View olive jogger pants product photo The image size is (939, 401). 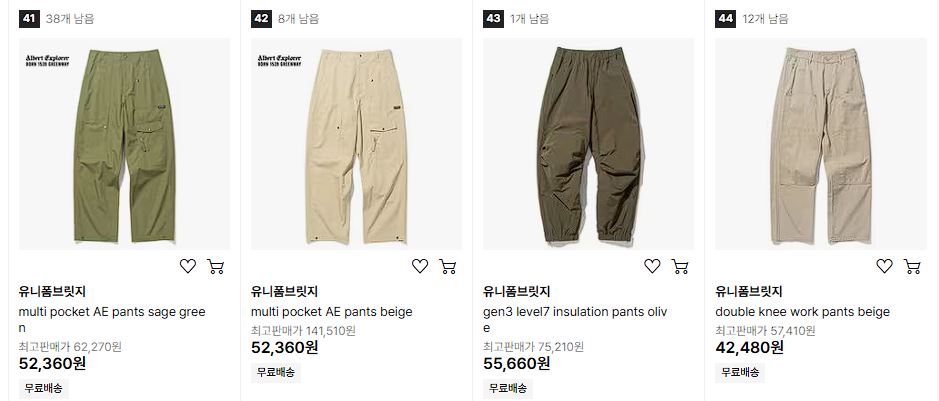pos(589,144)
